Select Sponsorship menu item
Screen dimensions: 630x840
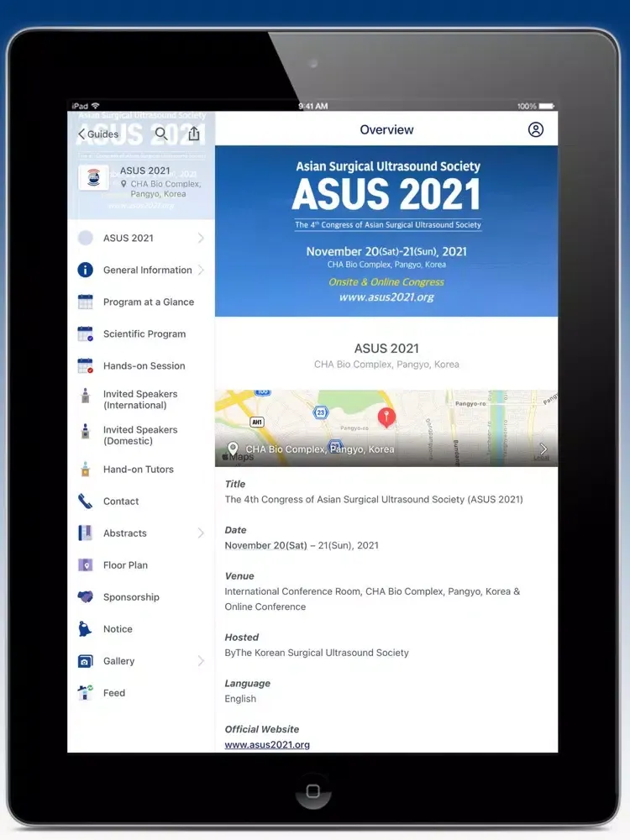[141, 597]
